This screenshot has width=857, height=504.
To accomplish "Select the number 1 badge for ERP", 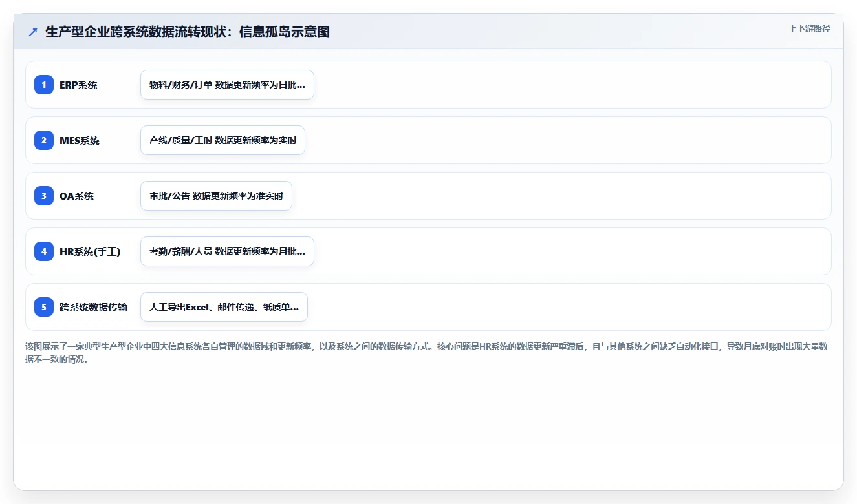I will click(44, 85).
